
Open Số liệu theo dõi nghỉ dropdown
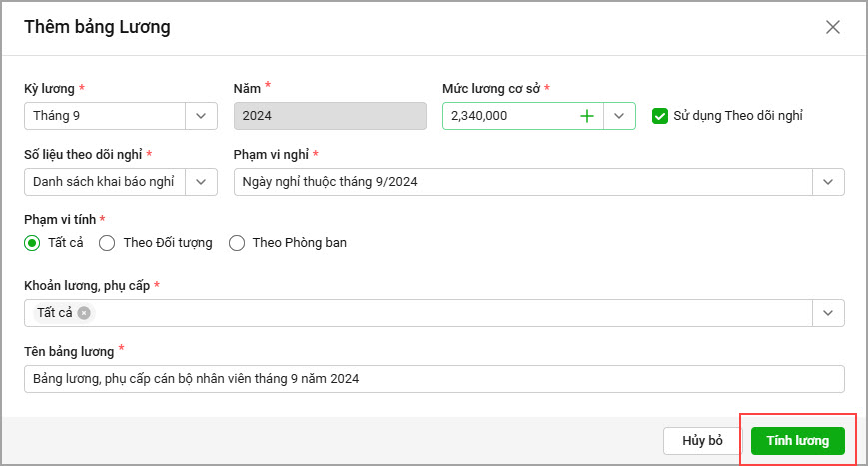click(x=201, y=182)
